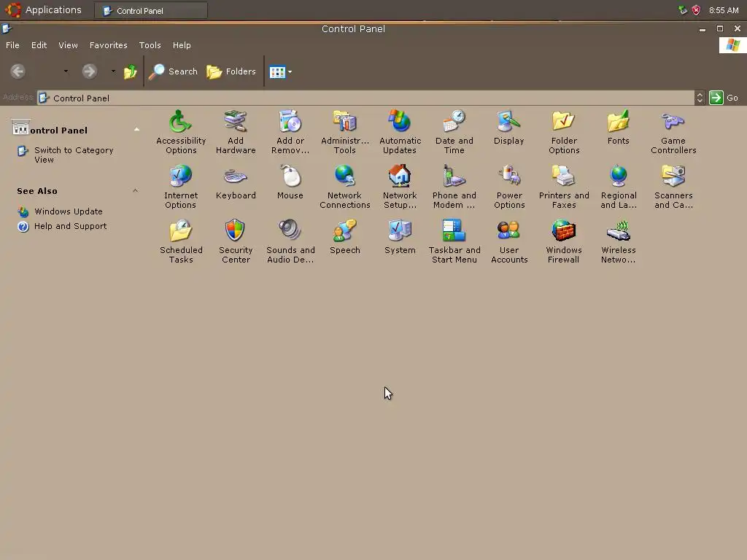Open Security Center

pos(236,241)
